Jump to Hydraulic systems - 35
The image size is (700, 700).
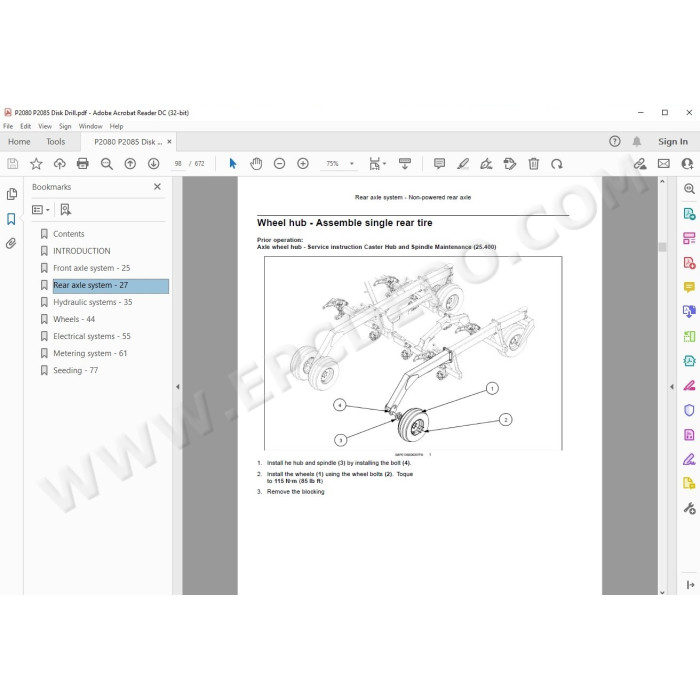92,302
